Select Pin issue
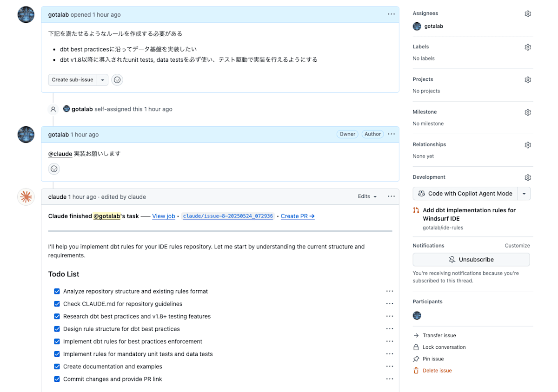This screenshot has width=558, height=392. 433,359
